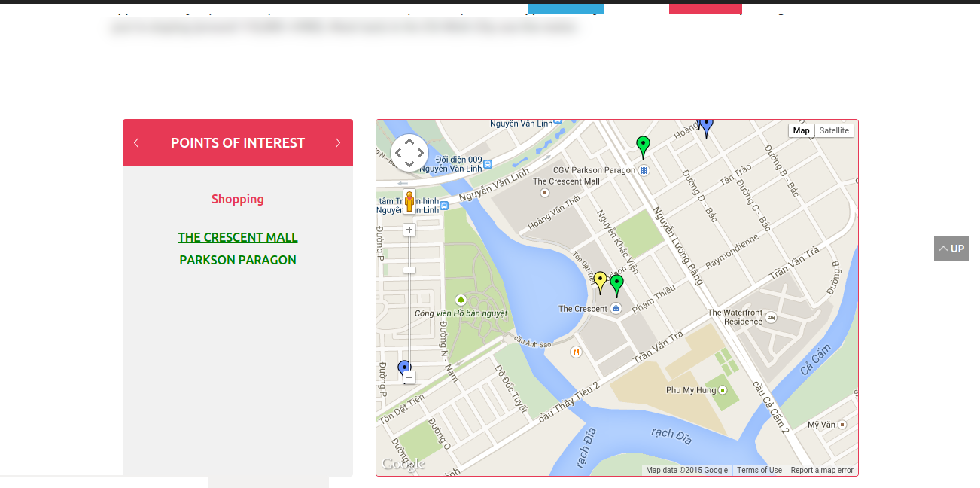Go to next Points of Interest category
980x488 pixels.
point(338,142)
